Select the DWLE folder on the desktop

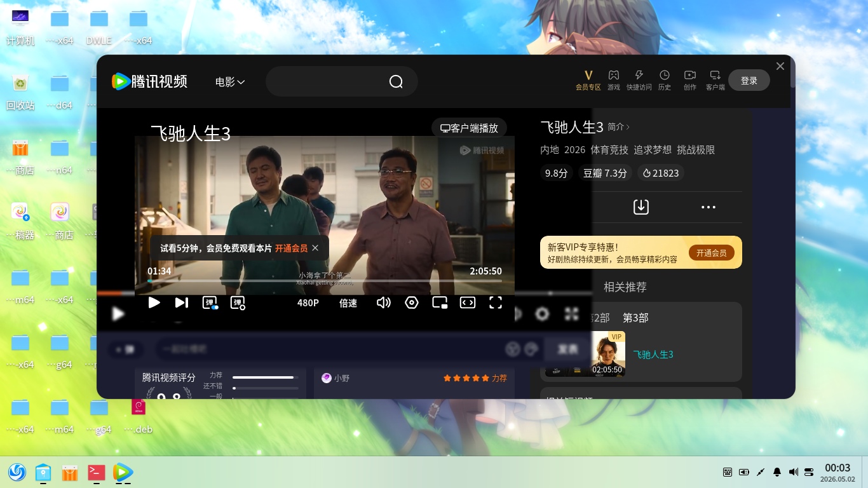point(99,27)
